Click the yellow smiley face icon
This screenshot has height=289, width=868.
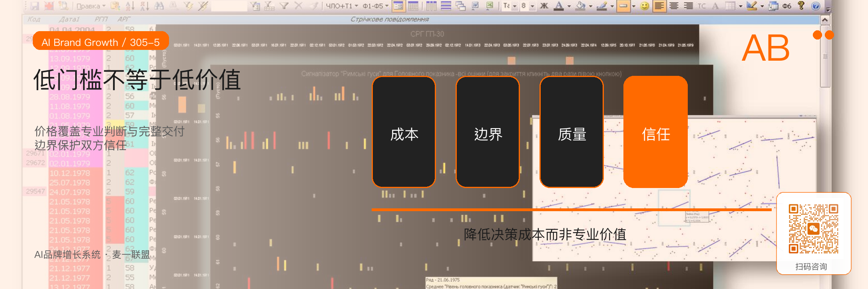(x=645, y=6)
